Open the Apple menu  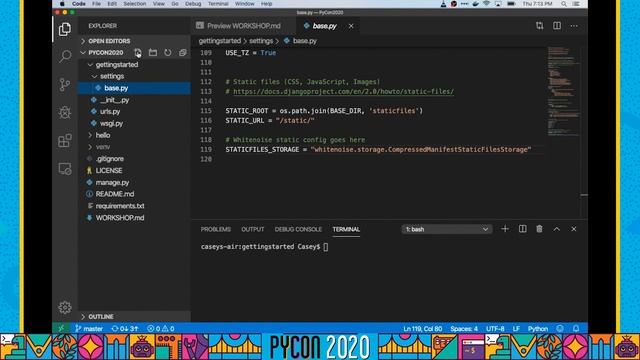[x=62, y=4]
